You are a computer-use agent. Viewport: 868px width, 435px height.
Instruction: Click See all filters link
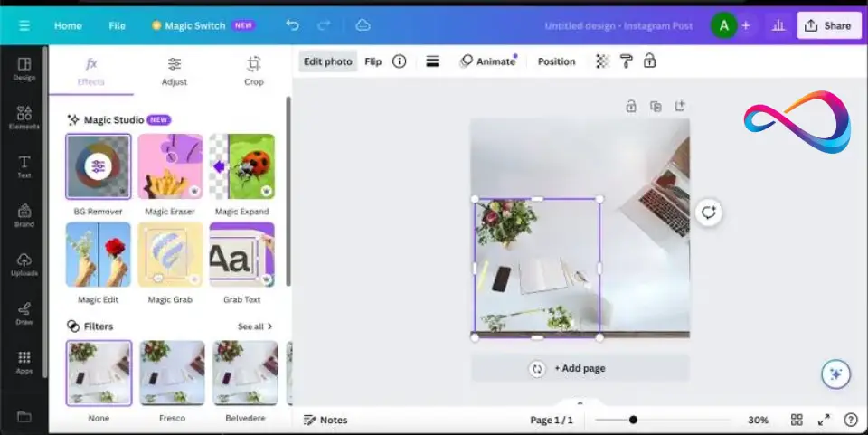(x=255, y=326)
